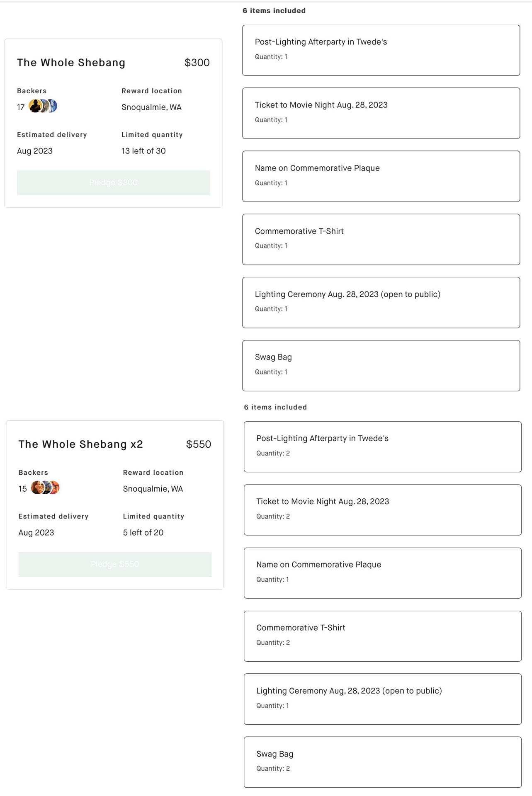This screenshot has width=532, height=796.
Task: Select The Whole Shebang x2 reward title
Action: (x=80, y=444)
